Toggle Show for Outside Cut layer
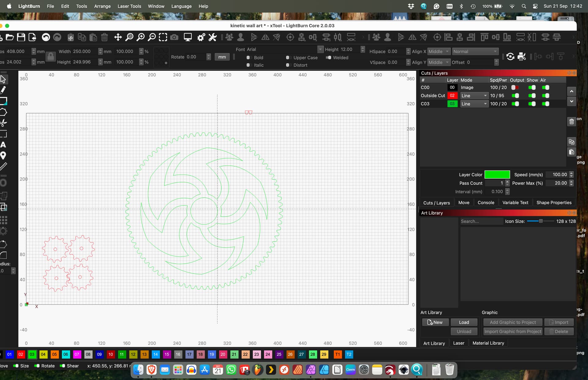 click(x=532, y=96)
